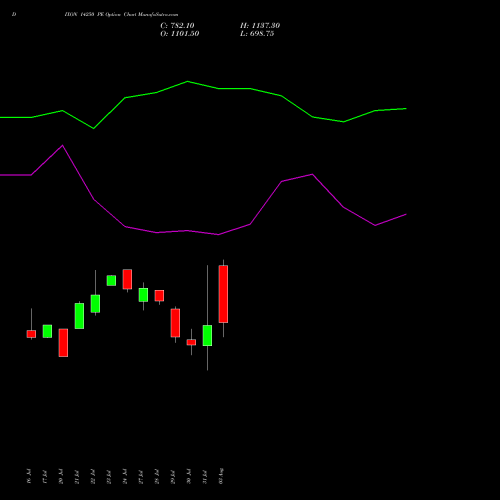
Task: Select the 22 Jul date label
Action: 93,476
